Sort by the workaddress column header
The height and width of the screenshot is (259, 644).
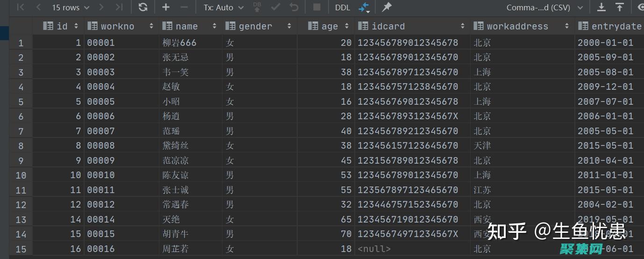(517, 26)
